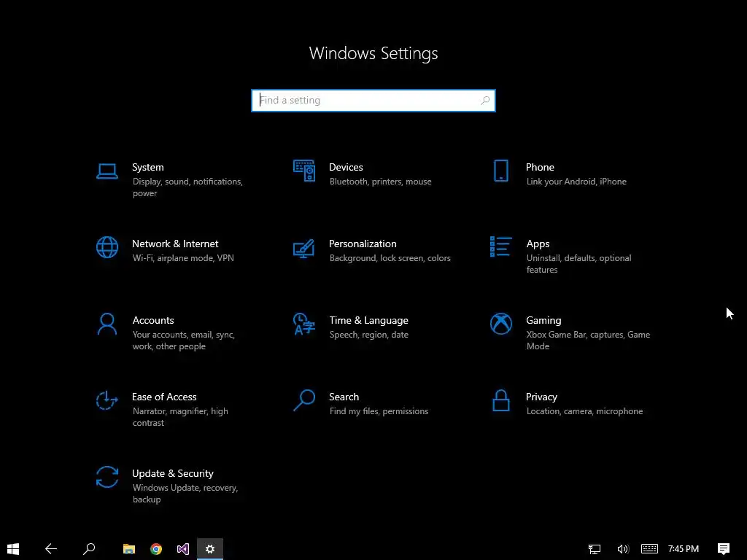Launch File Explorer from taskbar

coord(129,549)
